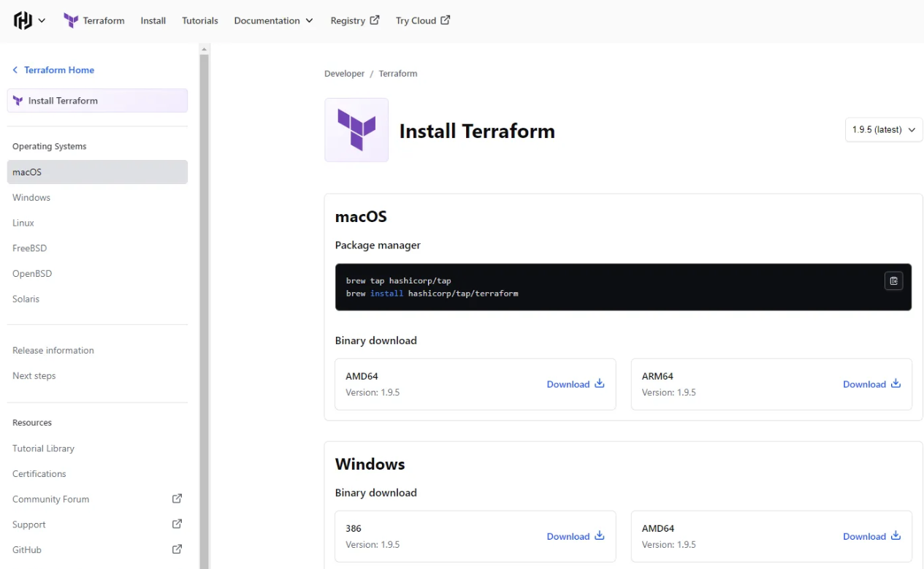Click the Terraform breadcrumb

[398, 74]
